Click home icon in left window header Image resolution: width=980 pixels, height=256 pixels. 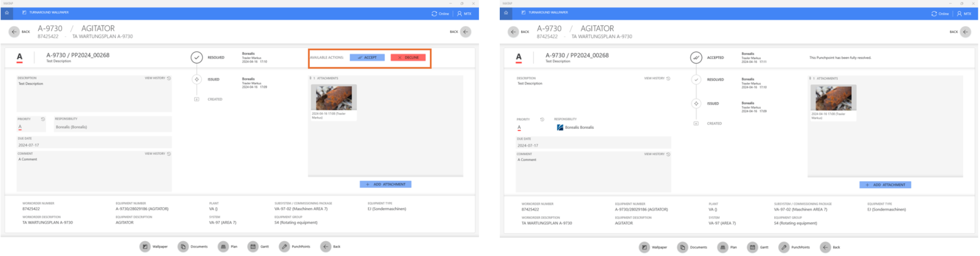click(7, 13)
